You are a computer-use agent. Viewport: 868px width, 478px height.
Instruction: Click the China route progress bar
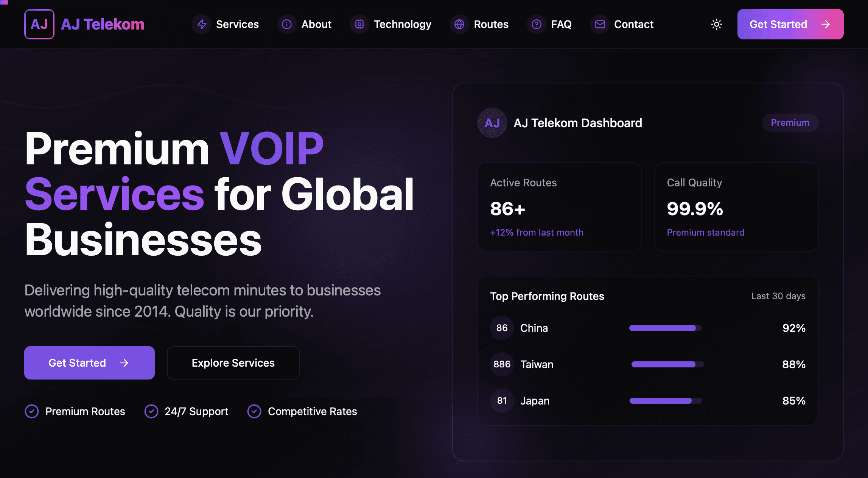pyautogui.click(x=665, y=328)
